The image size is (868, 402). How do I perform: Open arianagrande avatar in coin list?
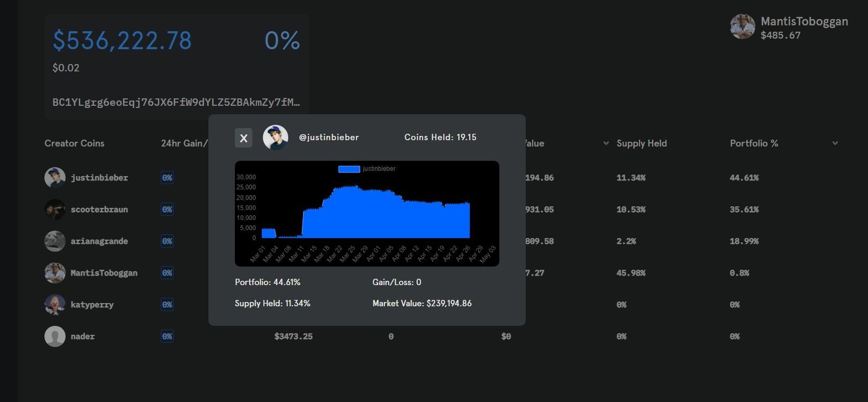55,241
